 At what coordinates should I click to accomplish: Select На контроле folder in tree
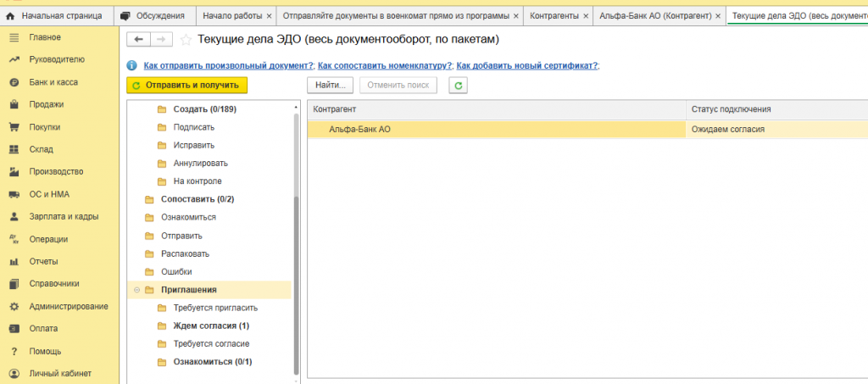click(197, 181)
